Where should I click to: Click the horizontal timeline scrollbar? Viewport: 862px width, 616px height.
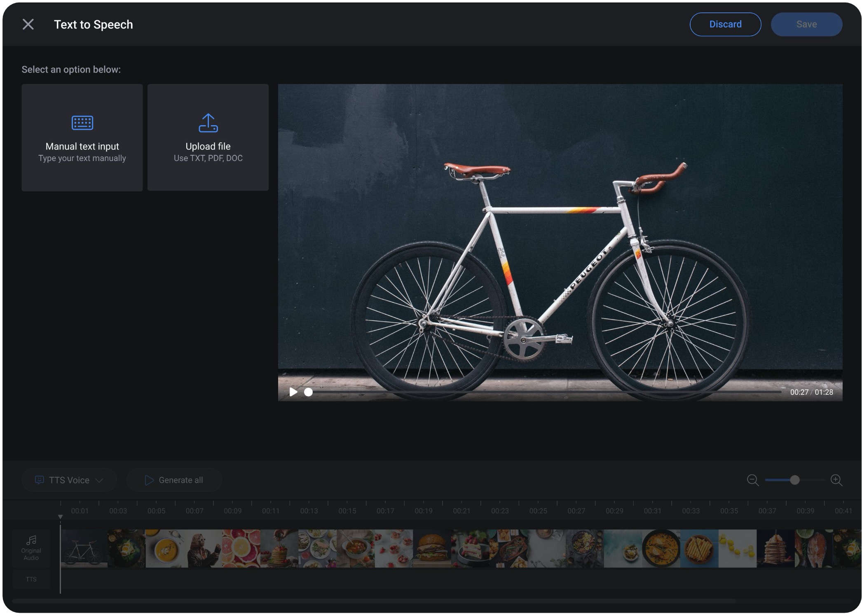point(374,601)
